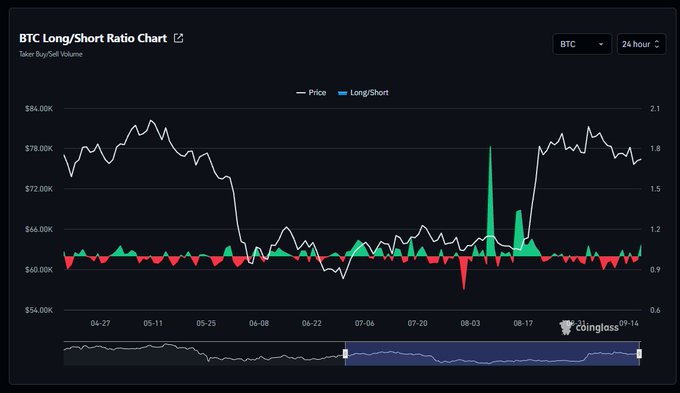Click the 05-11 date label
Screen dimensions: 680x393
click(x=153, y=323)
